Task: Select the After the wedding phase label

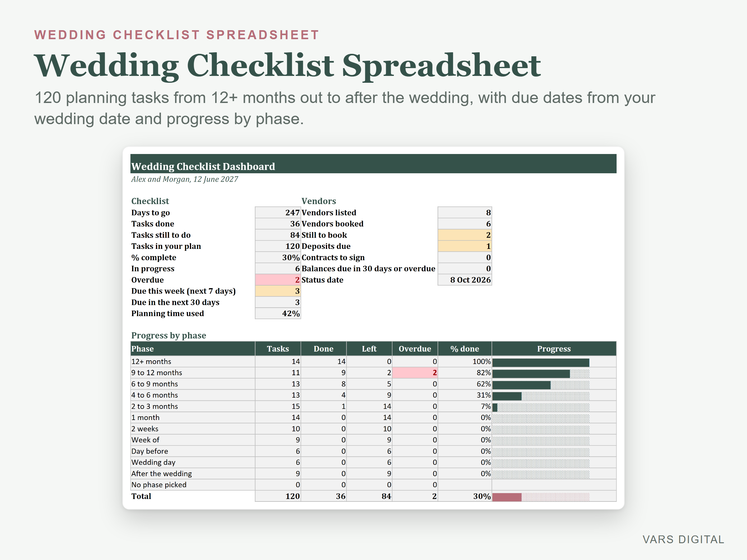Action: [162, 474]
